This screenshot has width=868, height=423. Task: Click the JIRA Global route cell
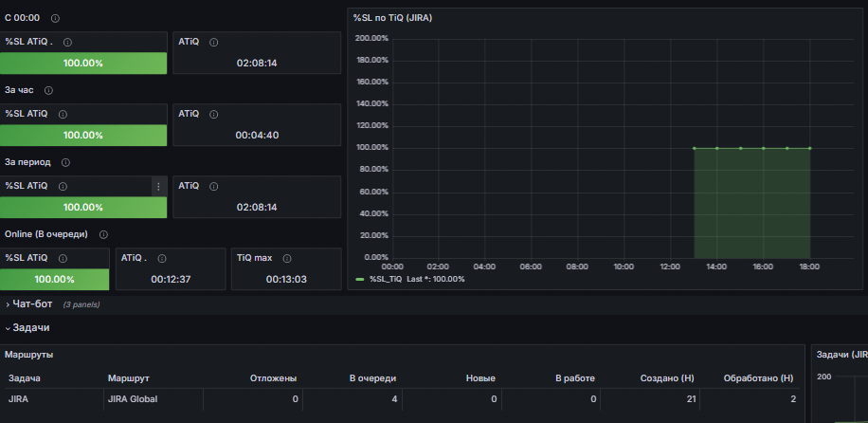pyautogui.click(x=133, y=399)
